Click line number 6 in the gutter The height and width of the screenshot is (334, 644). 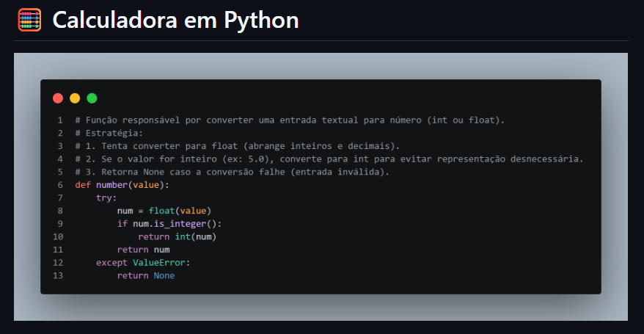pyautogui.click(x=60, y=185)
